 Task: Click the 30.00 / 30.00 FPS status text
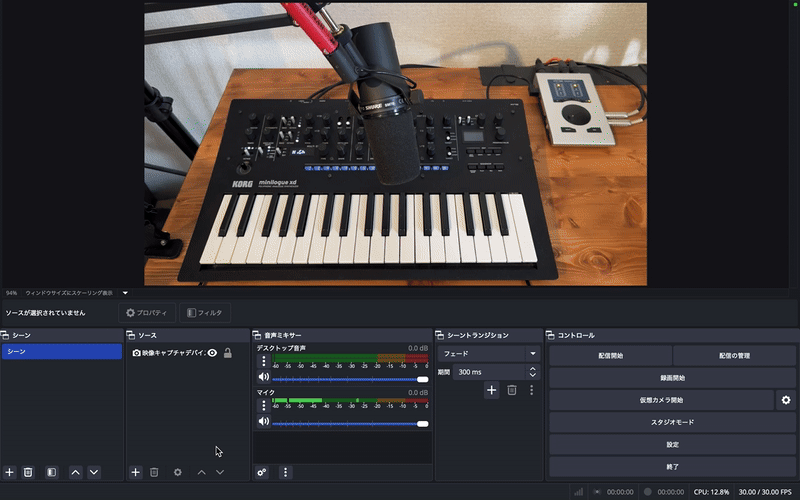tap(765, 492)
